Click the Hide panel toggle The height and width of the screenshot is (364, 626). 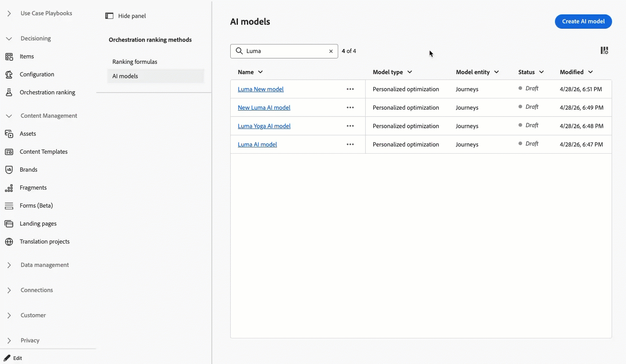click(x=125, y=16)
